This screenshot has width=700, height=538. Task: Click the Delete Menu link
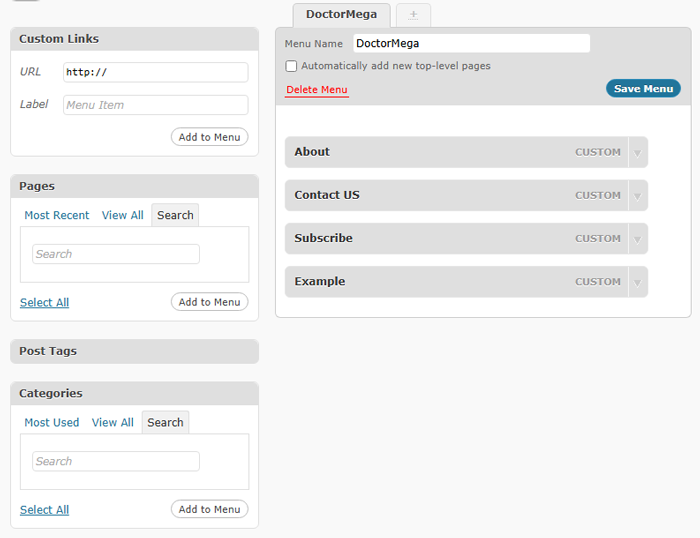click(x=317, y=90)
